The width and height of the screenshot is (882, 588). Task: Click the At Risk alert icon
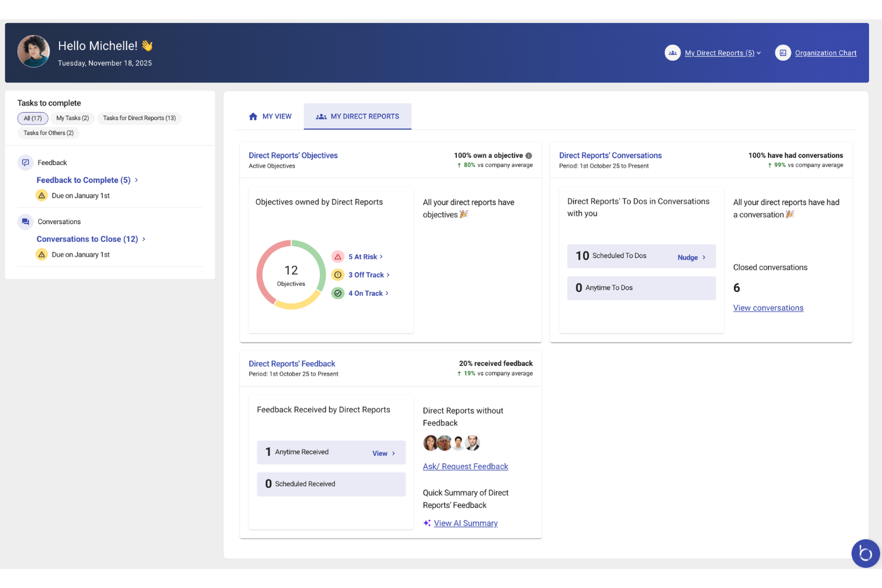click(338, 256)
